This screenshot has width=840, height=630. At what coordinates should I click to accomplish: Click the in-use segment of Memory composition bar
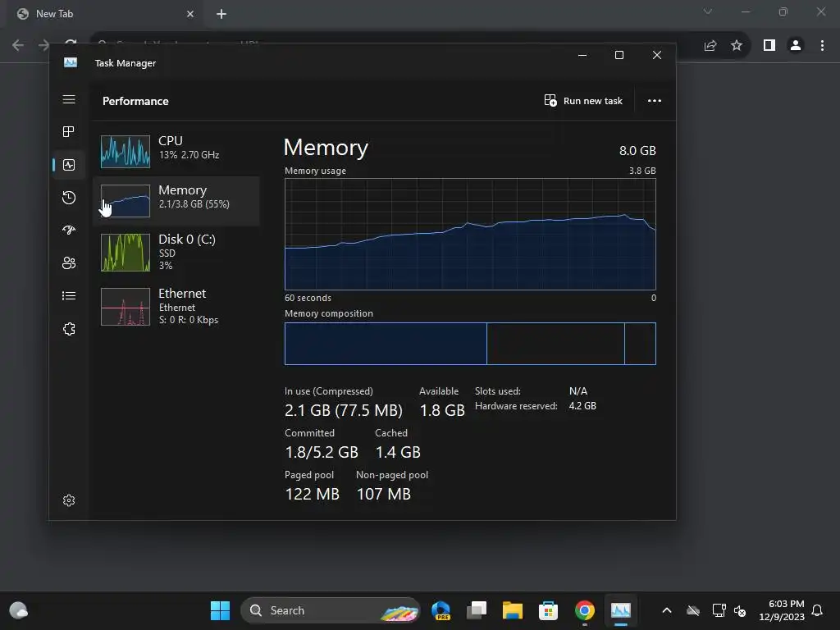tap(386, 344)
